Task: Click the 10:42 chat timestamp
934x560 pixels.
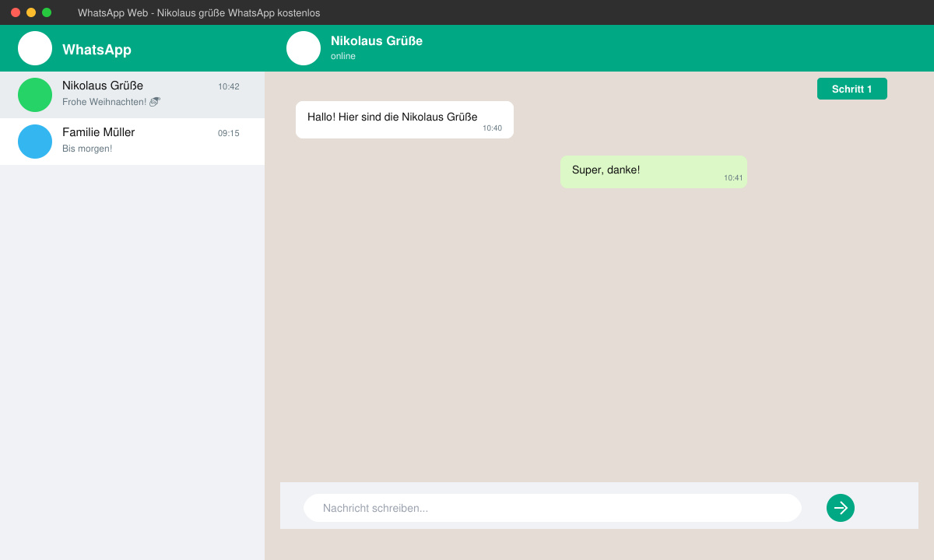Action: coord(229,87)
